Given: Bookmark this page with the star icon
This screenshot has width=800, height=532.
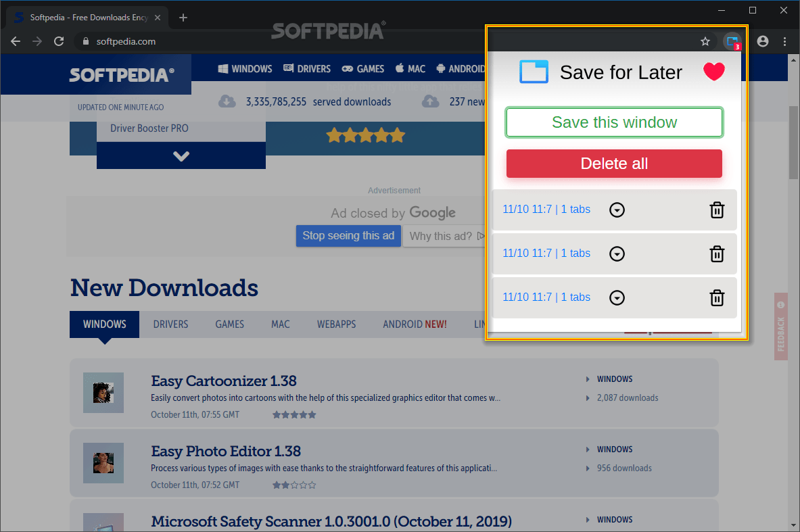Looking at the screenshot, I should tap(705, 41).
